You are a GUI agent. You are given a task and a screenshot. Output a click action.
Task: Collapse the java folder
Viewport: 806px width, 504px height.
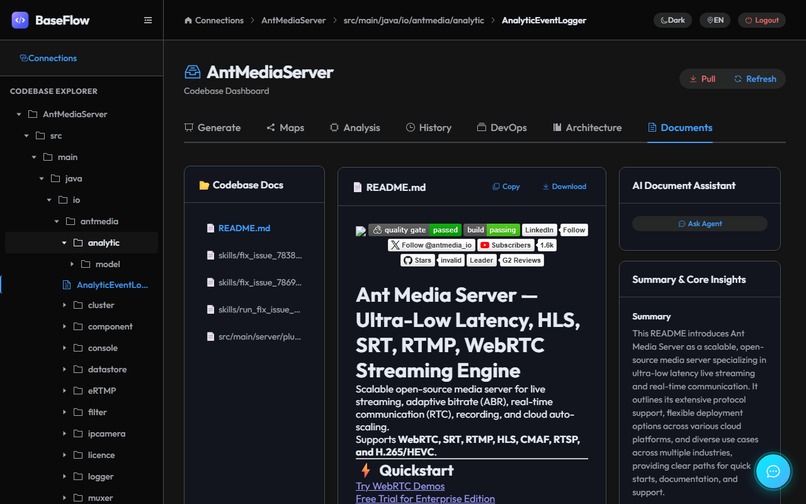(x=42, y=178)
